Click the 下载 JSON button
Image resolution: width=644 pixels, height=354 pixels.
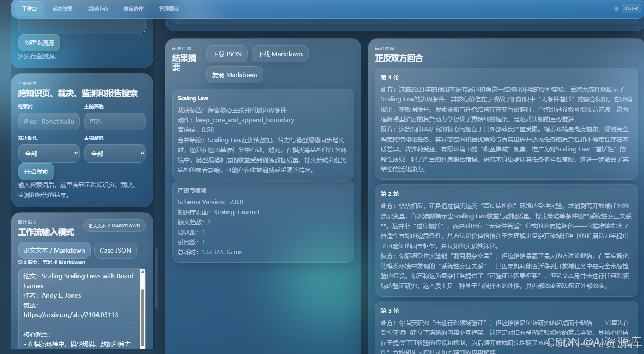point(227,54)
